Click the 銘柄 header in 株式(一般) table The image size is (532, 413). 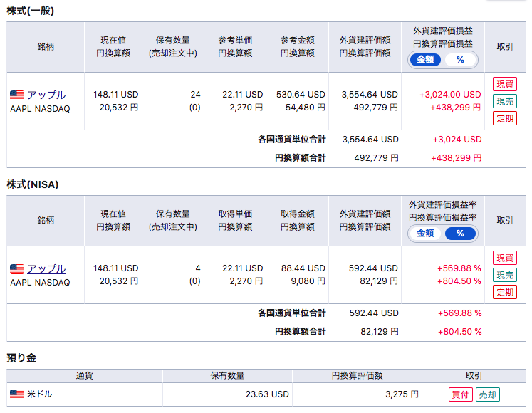coord(46,46)
